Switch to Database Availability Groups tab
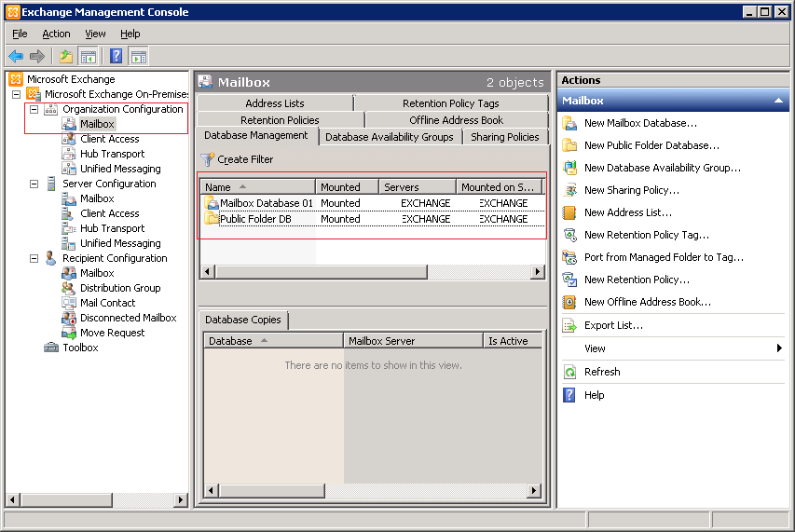This screenshot has width=795, height=532. 390,137
